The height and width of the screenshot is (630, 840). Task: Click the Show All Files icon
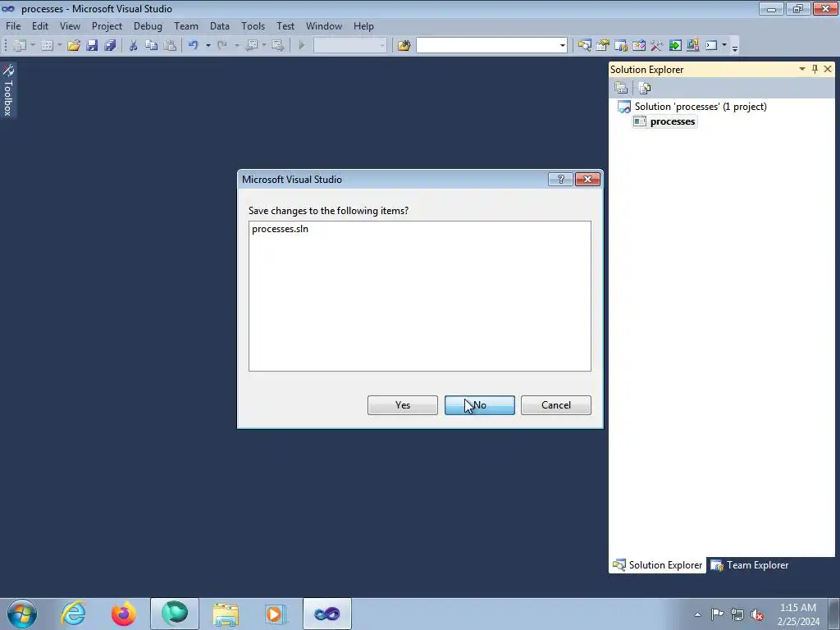(645, 88)
